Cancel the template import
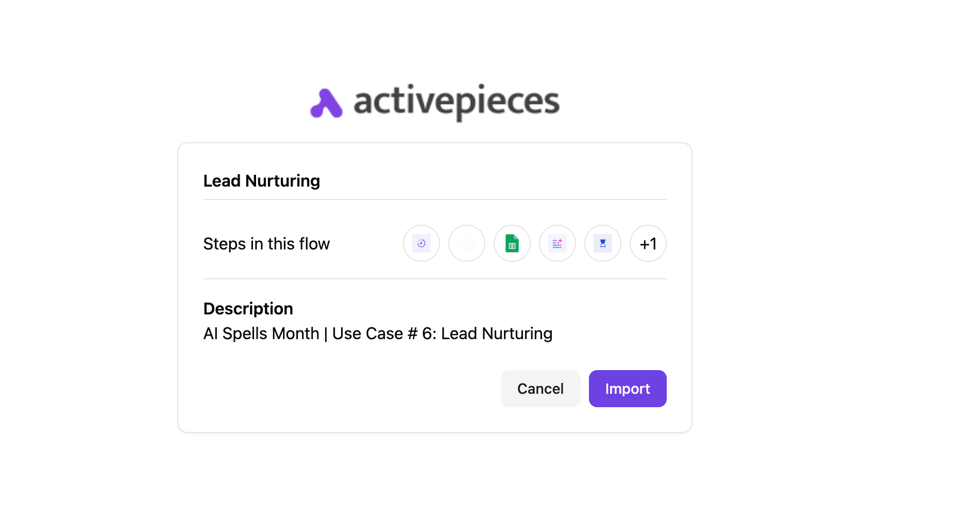 tap(540, 389)
